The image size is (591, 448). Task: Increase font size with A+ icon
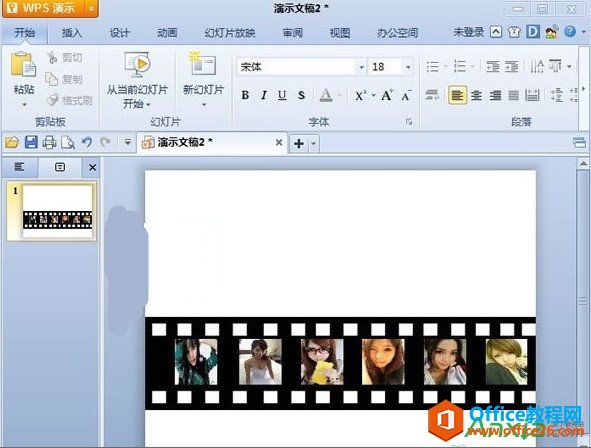[x=387, y=95]
